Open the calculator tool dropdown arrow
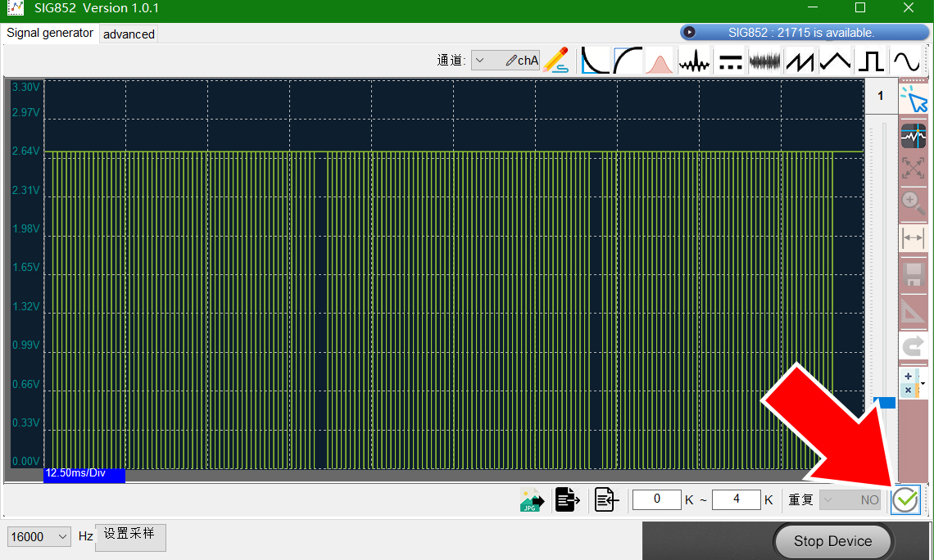The width and height of the screenshot is (934, 560). click(923, 383)
